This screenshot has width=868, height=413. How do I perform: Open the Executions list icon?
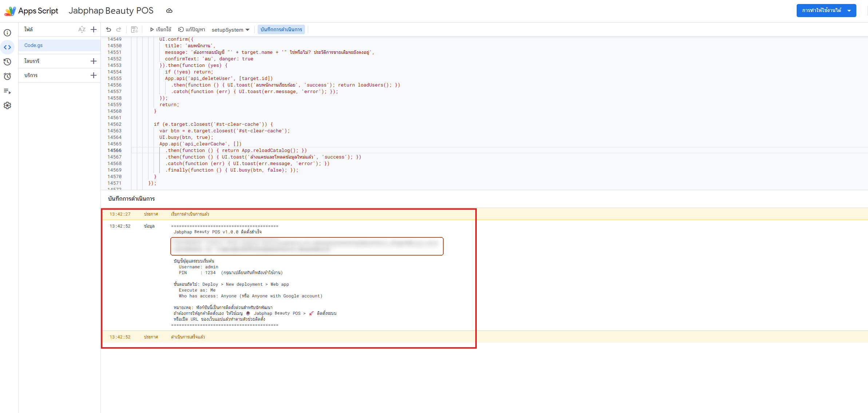pos(7,91)
